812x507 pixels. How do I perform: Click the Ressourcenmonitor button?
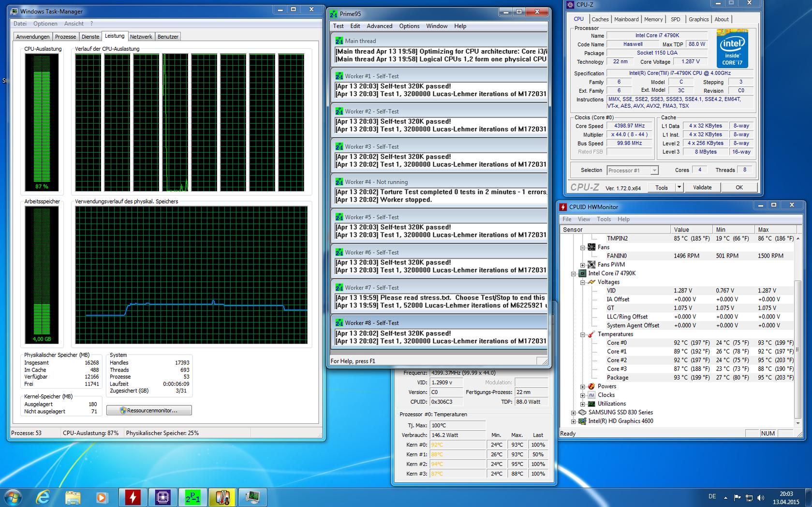pyautogui.click(x=149, y=410)
